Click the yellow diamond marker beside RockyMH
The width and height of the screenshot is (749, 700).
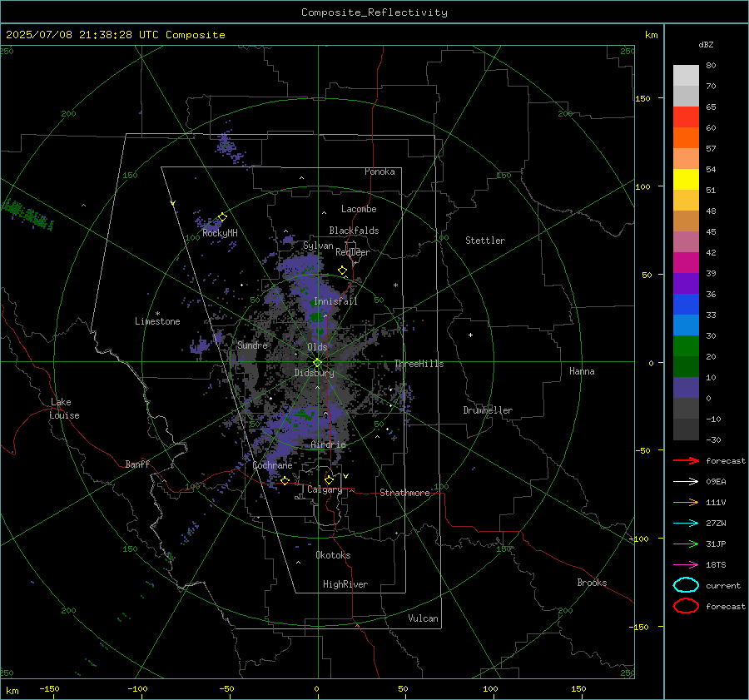click(x=222, y=217)
